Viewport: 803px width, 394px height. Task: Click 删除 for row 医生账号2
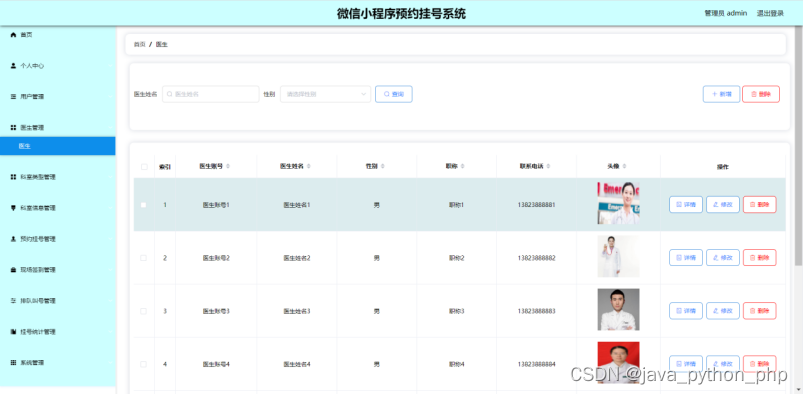click(x=759, y=258)
